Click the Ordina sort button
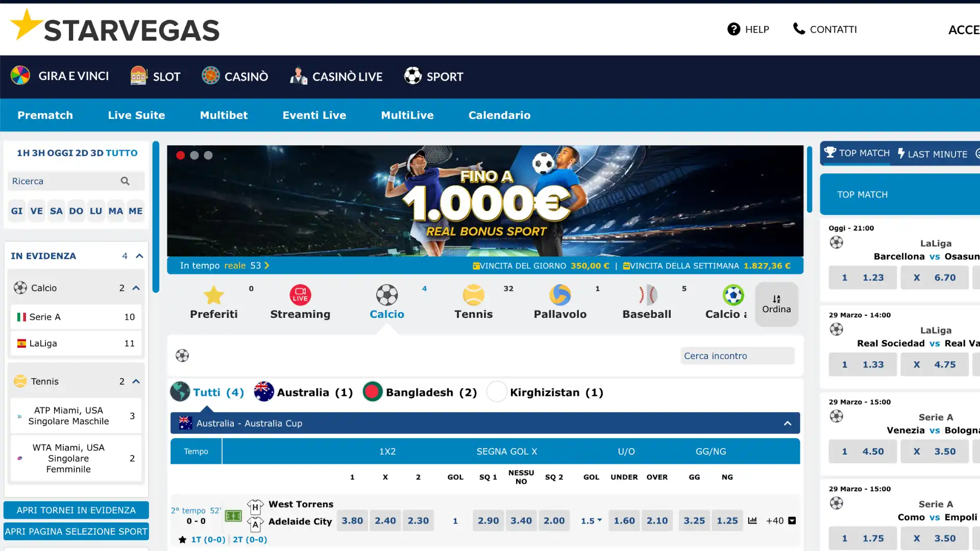 [x=776, y=304]
